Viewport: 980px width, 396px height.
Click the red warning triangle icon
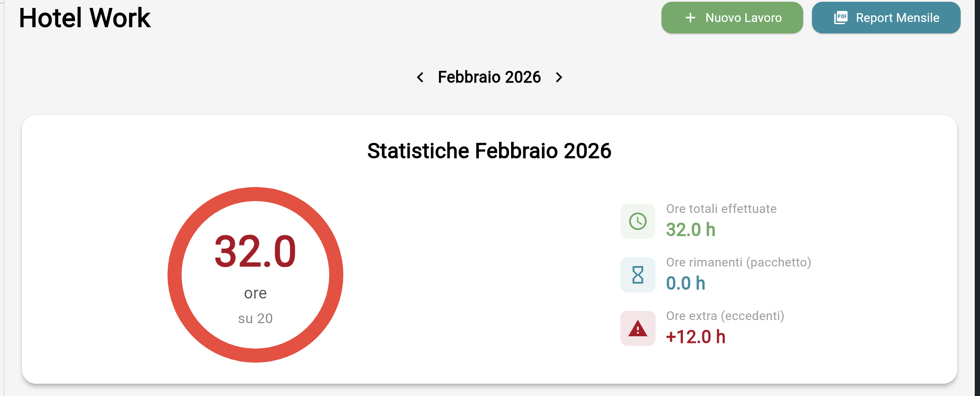click(638, 328)
